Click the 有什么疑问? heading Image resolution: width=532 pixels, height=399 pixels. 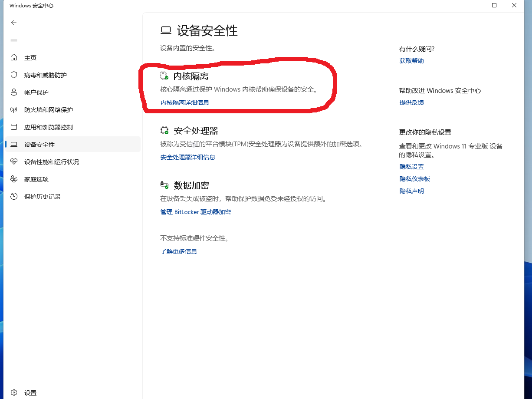tap(417, 49)
